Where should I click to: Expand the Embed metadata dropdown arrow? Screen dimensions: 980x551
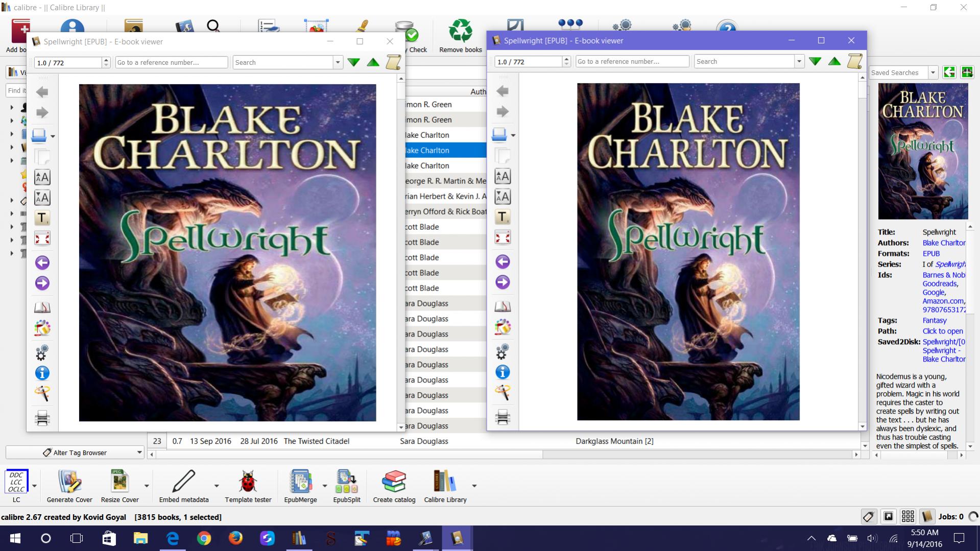tap(217, 486)
